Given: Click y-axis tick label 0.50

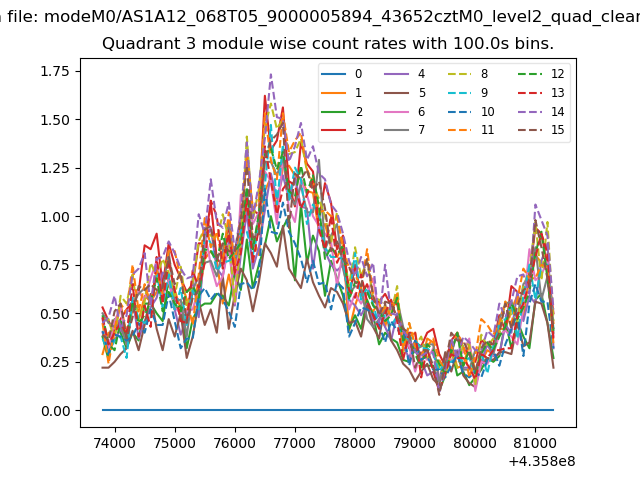Looking at the screenshot, I should pos(55,314).
